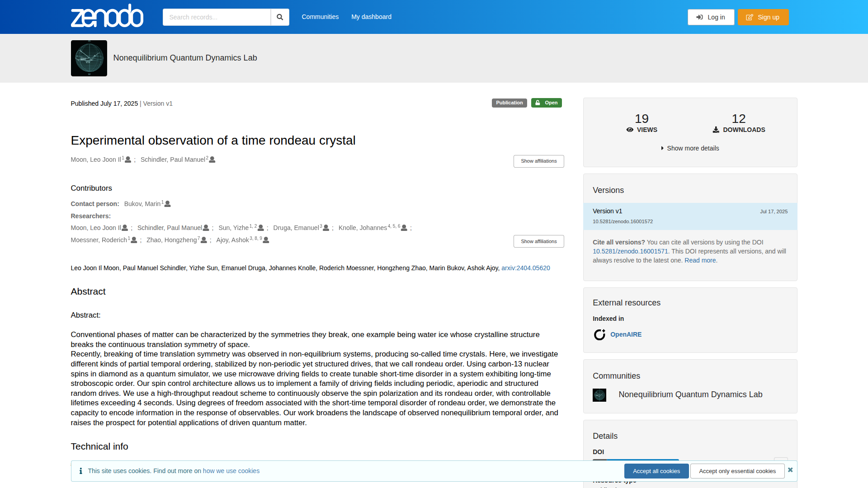Image resolution: width=868 pixels, height=488 pixels.
Task: Click the title Experimental observation of a time rondeau crystal
Action: [213, 141]
